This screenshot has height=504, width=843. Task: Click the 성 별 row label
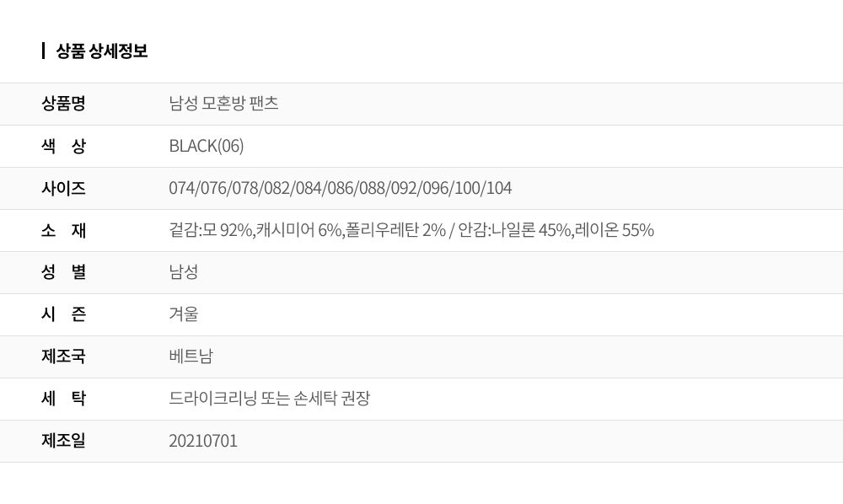click(x=63, y=272)
